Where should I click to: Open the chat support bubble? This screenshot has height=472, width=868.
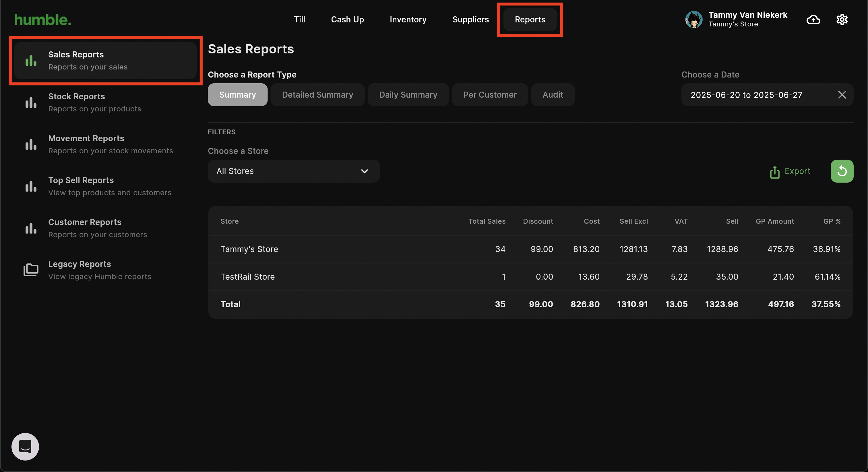25,446
